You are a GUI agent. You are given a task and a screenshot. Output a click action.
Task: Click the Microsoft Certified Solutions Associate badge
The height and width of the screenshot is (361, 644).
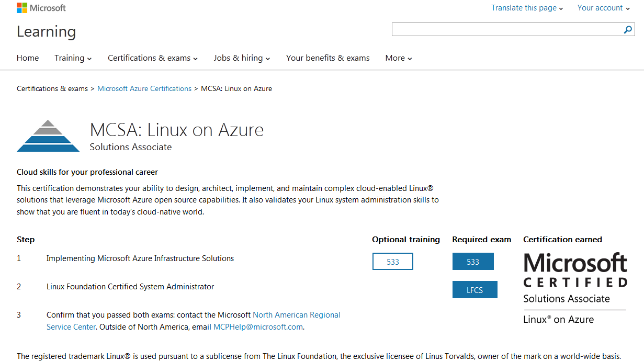pyautogui.click(x=575, y=288)
